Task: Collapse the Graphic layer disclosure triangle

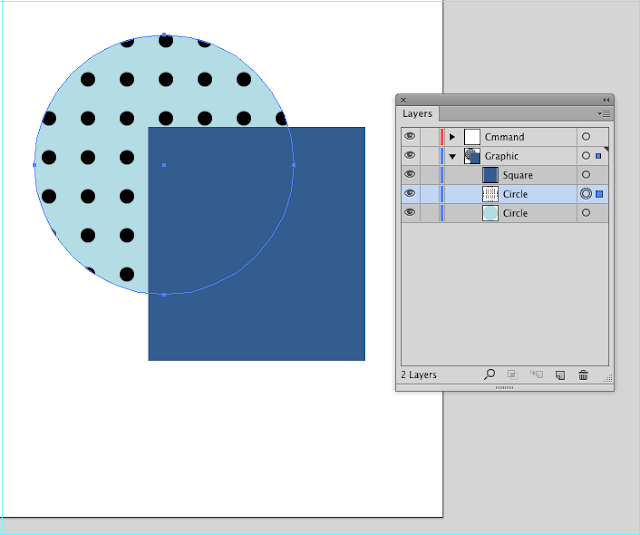Action: click(x=452, y=156)
